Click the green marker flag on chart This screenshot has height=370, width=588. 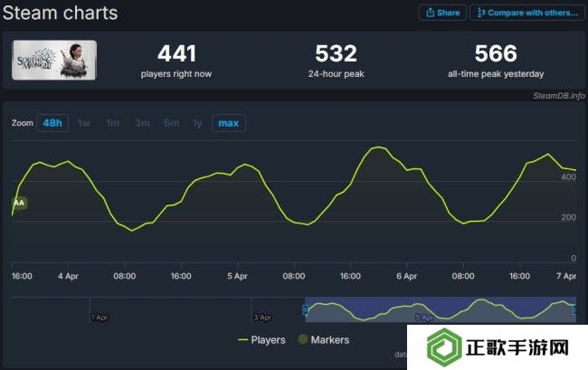(19, 203)
